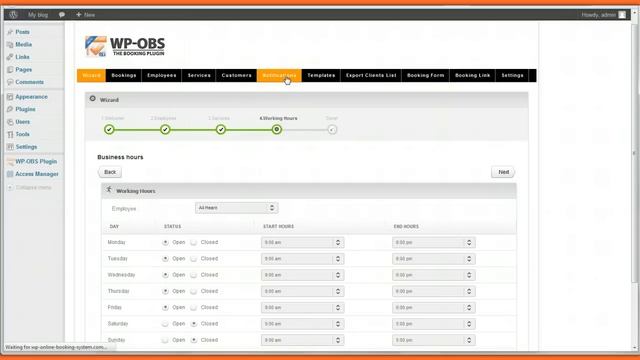Click third completed wizard step checkmark
The height and width of the screenshot is (360, 640).
coord(221,130)
